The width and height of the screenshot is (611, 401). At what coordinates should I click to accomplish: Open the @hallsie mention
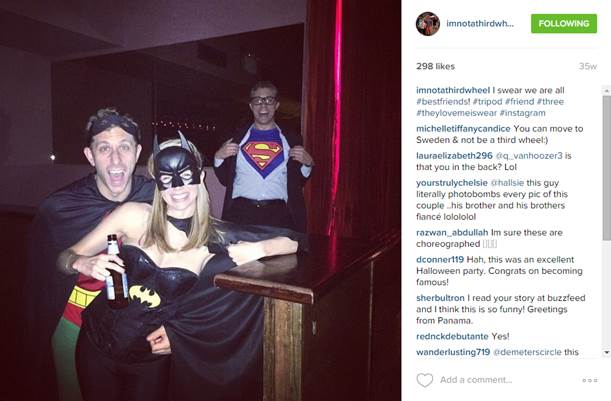tap(507, 183)
